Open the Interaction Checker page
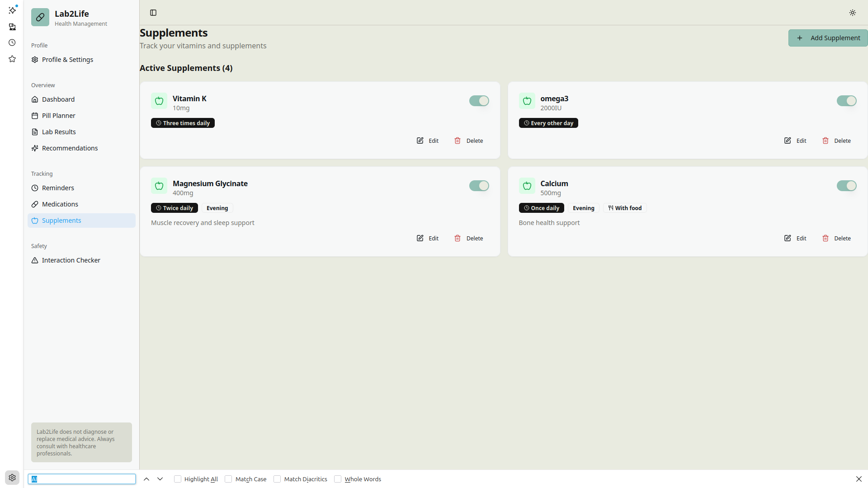Image resolution: width=868 pixels, height=488 pixels. (x=71, y=260)
